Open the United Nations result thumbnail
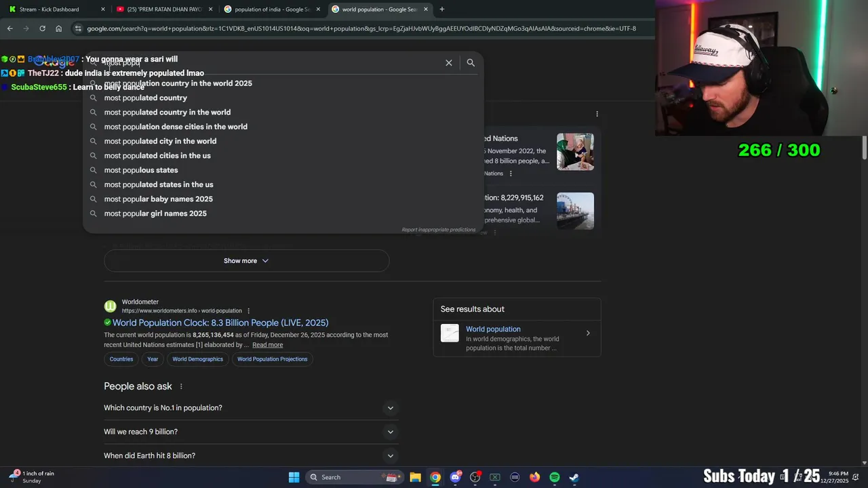 pos(575,152)
